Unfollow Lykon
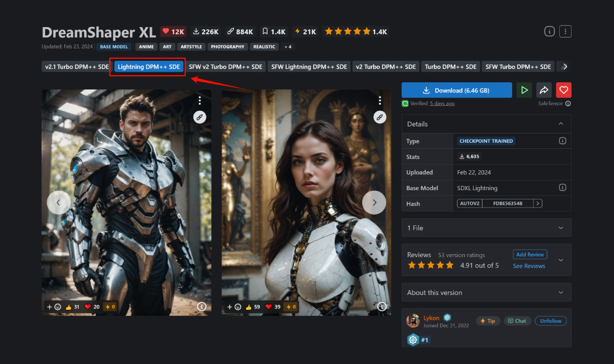The height and width of the screenshot is (364, 614). pos(551,321)
